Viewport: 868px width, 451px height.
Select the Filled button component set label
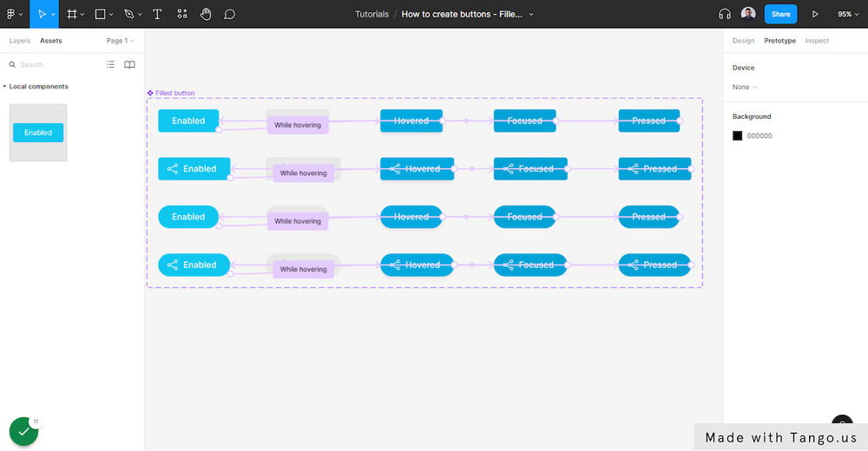tap(171, 93)
